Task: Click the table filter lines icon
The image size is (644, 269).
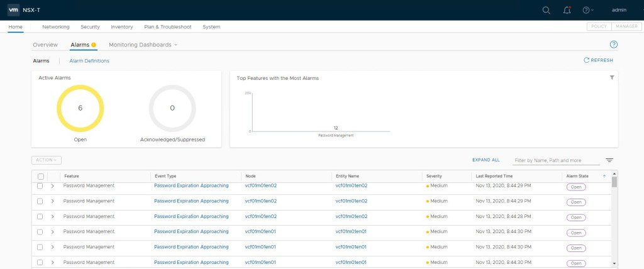Action: point(609,160)
